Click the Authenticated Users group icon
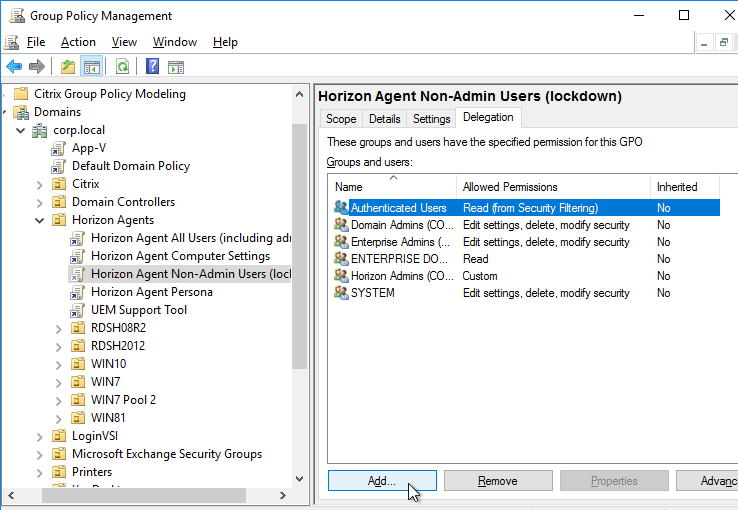Screen dimensions: 738x510 341,207
